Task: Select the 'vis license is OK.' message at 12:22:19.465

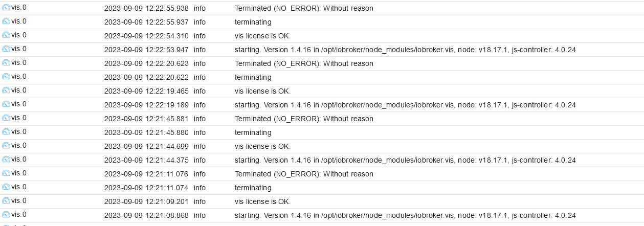Action: tap(263, 91)
